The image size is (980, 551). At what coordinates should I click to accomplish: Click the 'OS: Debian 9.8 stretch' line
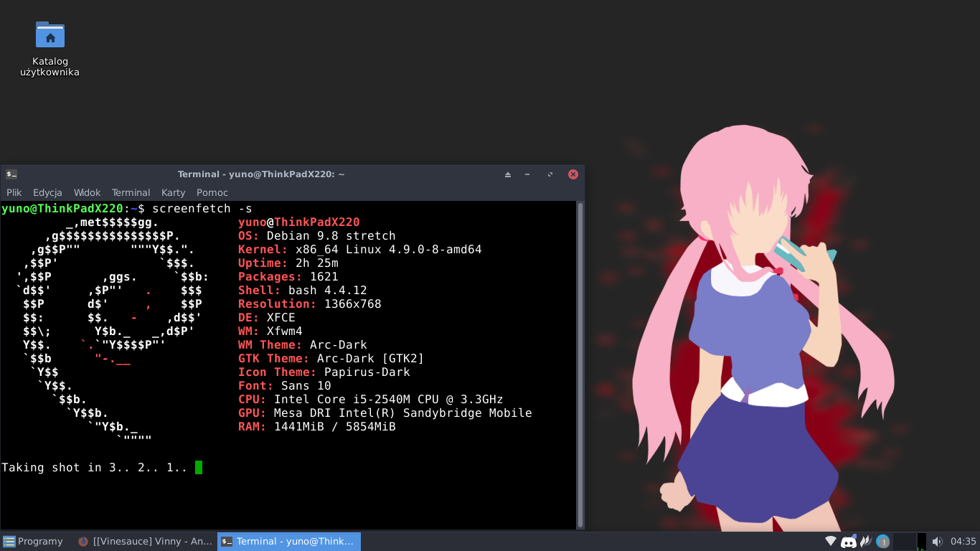[x=317, y=236]
